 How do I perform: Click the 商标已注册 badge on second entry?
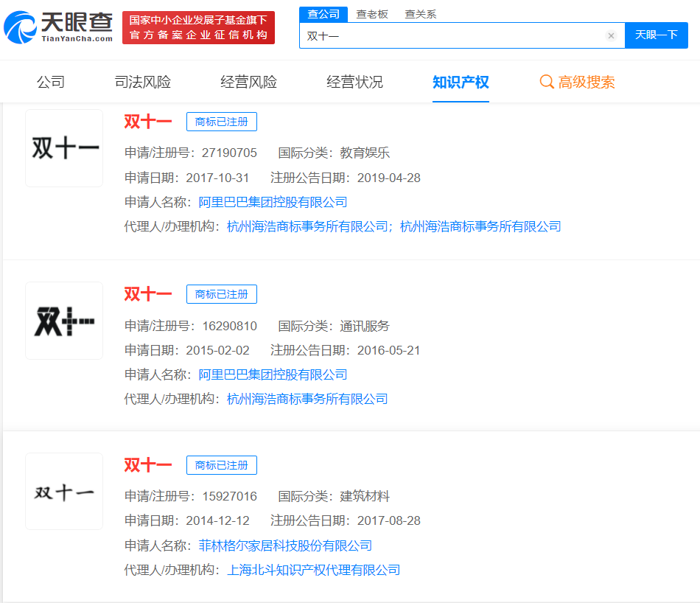coord(221,293)
